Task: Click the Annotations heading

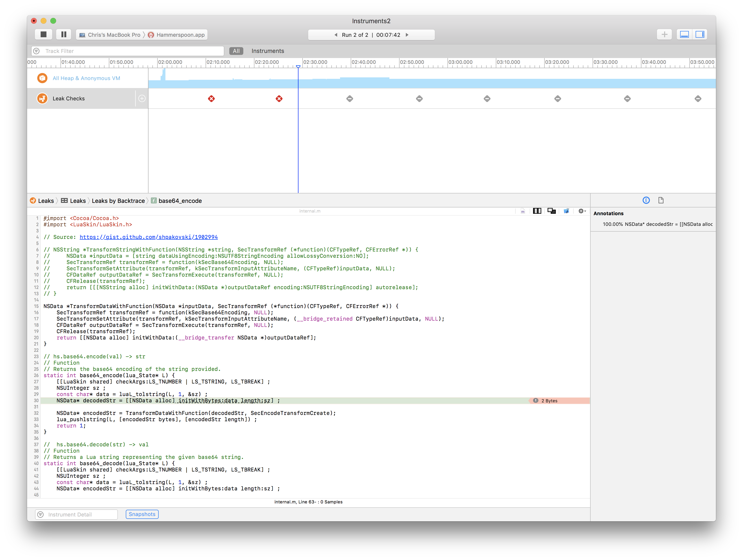Action: 608,214
